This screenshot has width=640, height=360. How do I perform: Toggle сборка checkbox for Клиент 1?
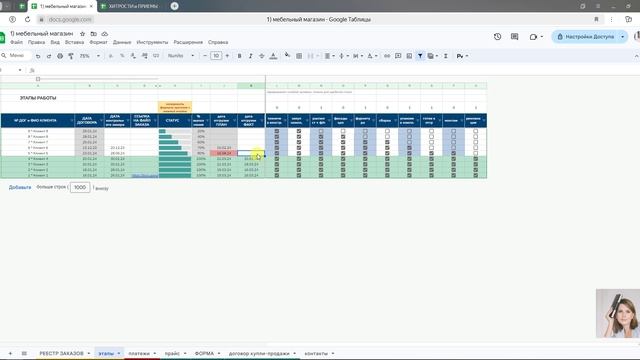coord(387,176)
